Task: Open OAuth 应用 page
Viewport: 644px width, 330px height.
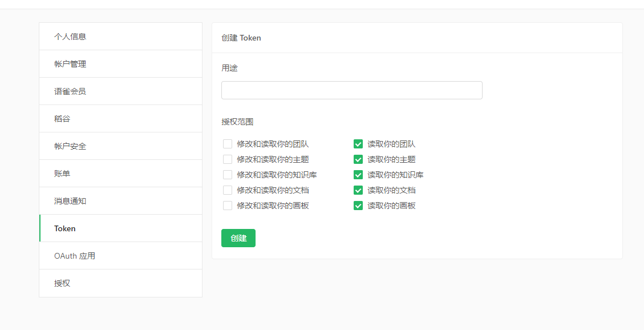Action: click(x=121, y=256)
